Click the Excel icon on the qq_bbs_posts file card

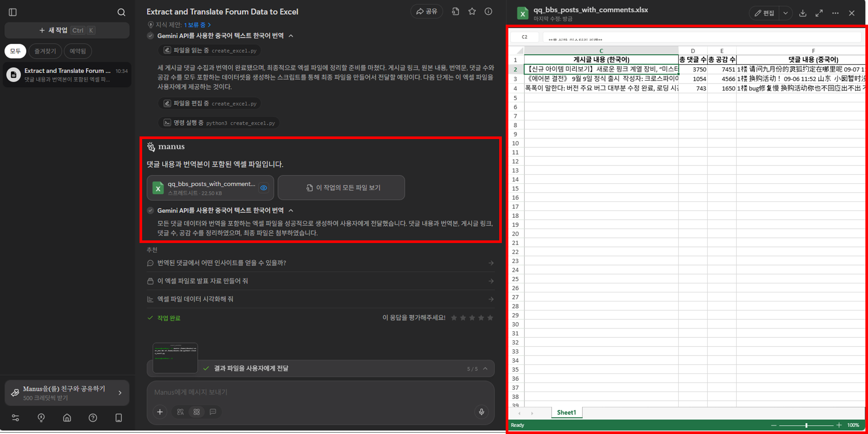(158, 188)
